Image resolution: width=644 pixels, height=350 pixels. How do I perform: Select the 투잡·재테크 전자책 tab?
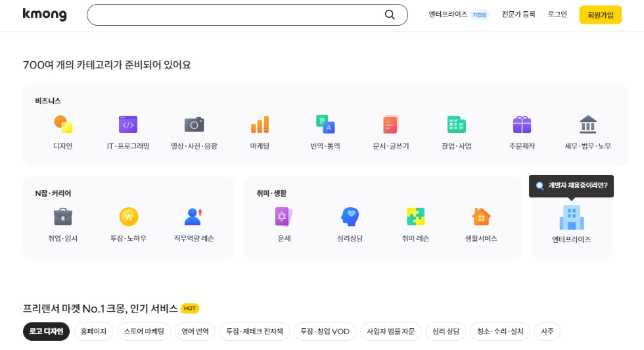(255, 332)
